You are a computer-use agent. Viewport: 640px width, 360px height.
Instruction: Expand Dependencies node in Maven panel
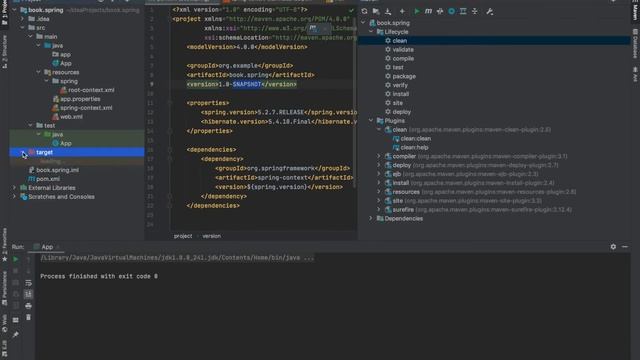tap(371, 218)
